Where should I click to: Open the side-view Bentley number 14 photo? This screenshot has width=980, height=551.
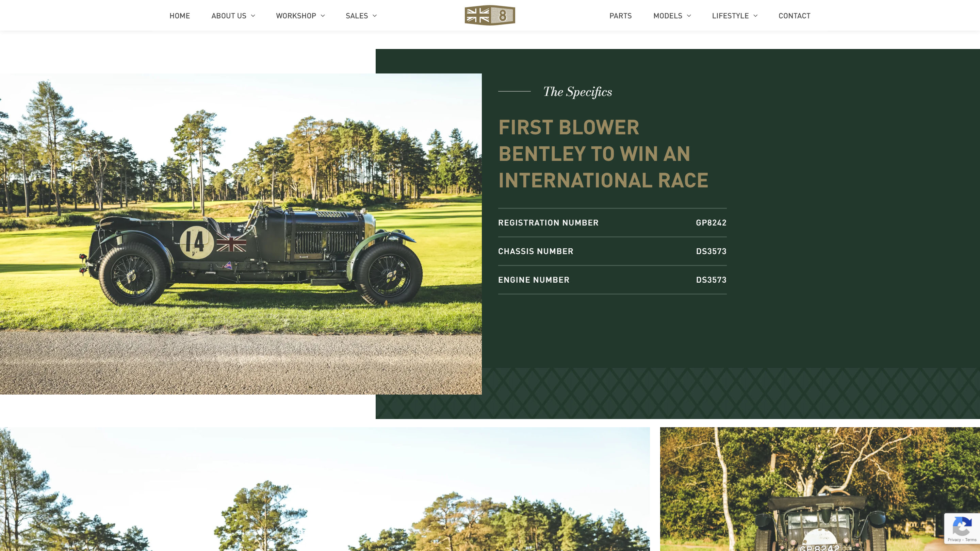[241, 233]
